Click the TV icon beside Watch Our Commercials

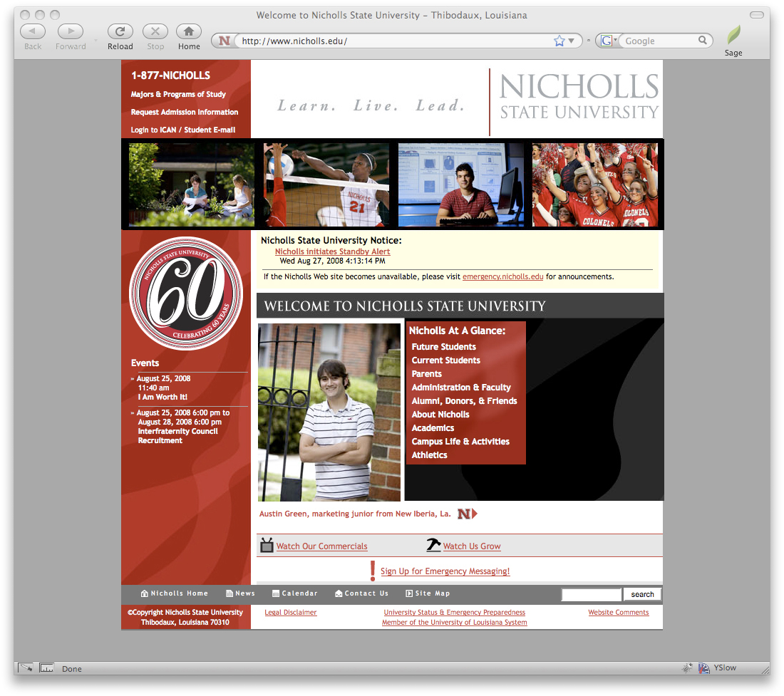click(267, 546)
